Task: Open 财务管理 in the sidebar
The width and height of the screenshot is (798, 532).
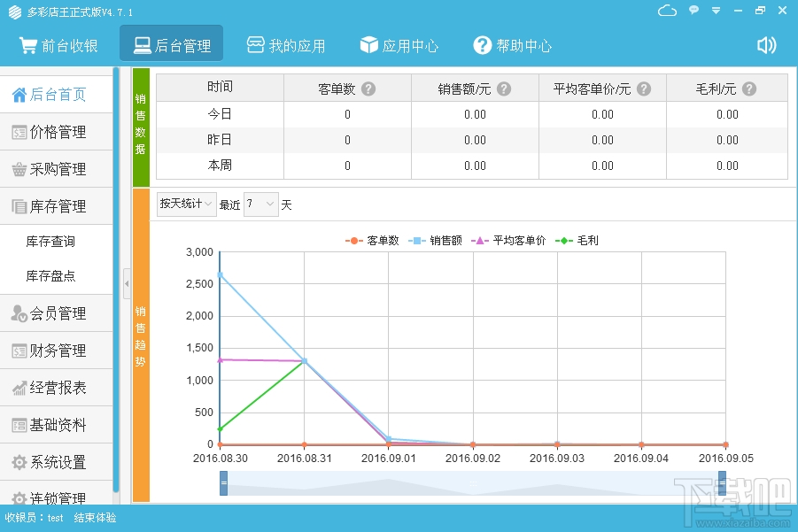Action: [56, 351]
